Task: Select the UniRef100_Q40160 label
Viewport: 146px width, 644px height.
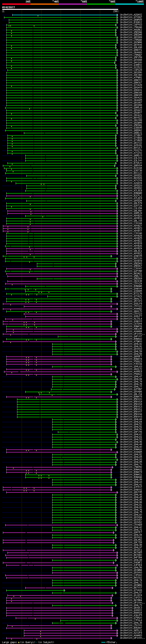Action: point(131,63)
